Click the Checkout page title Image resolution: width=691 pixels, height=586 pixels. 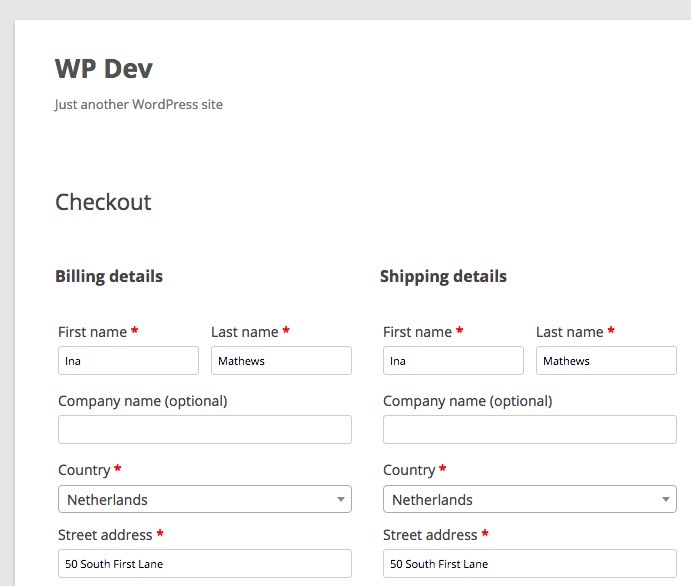click(103, 202)
